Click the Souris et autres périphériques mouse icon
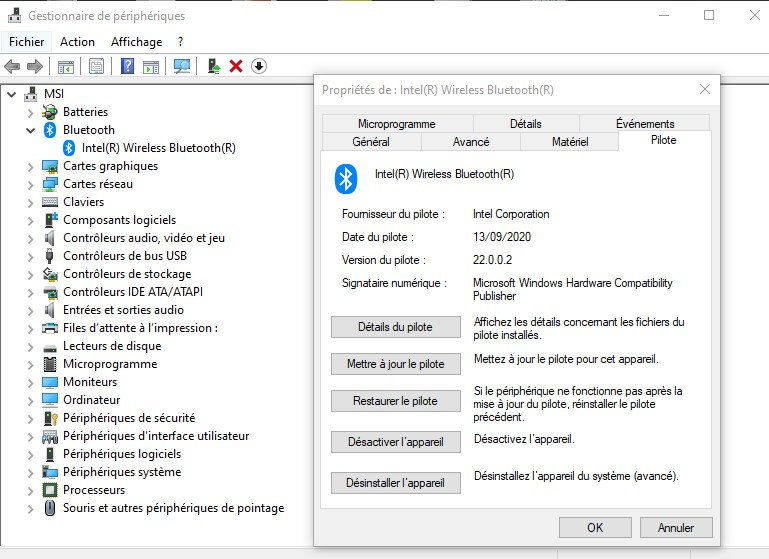The width and height of the screenshot is (769, 559). (x=50, y=508)
